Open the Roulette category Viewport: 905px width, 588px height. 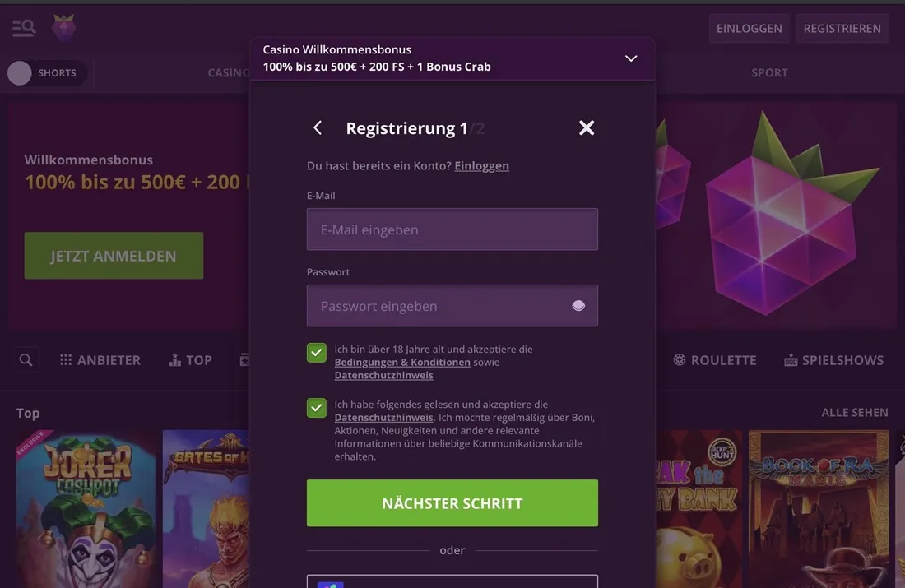[714, 360]
